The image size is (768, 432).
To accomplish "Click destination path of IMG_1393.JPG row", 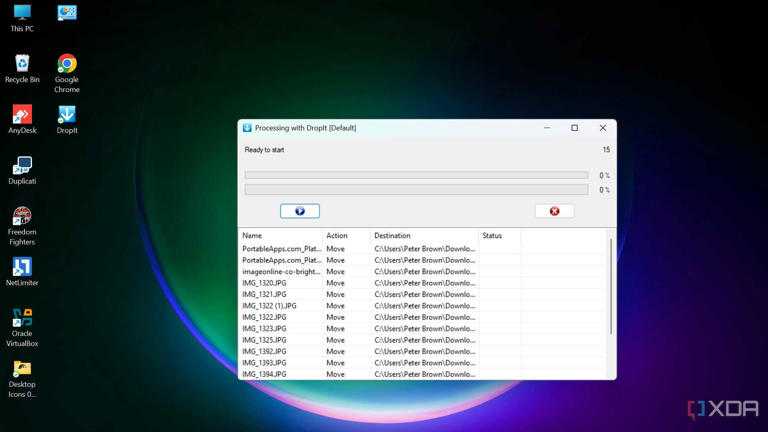I will pyautogui.click(x=425, y=363).
